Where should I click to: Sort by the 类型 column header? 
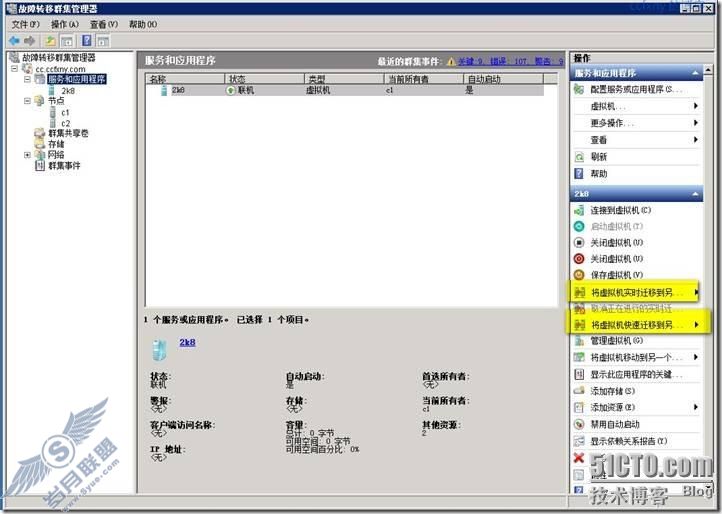[344, 79]
